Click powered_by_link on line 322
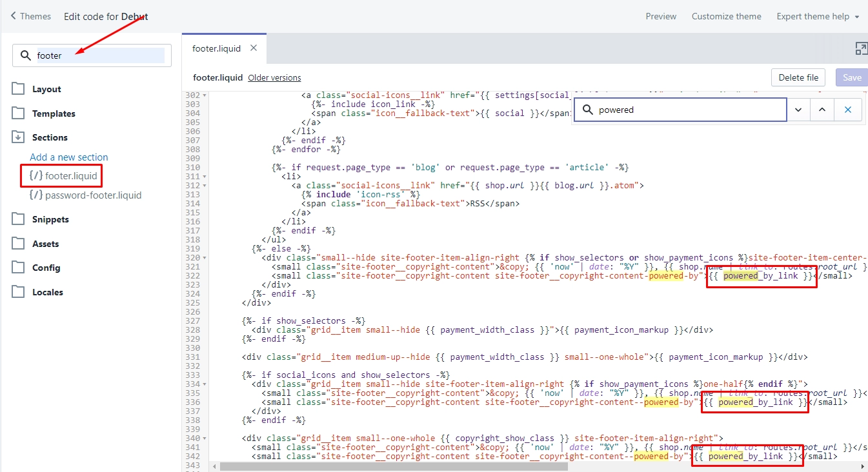Image resolution: width=868 pixels, height=472 pixels. [x=760, y=276]
